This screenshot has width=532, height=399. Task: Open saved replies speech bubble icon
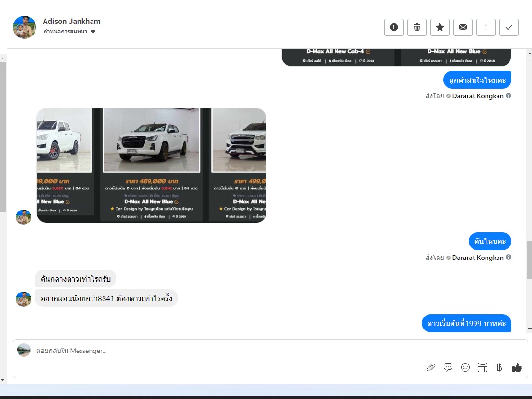tap(448, 367)
